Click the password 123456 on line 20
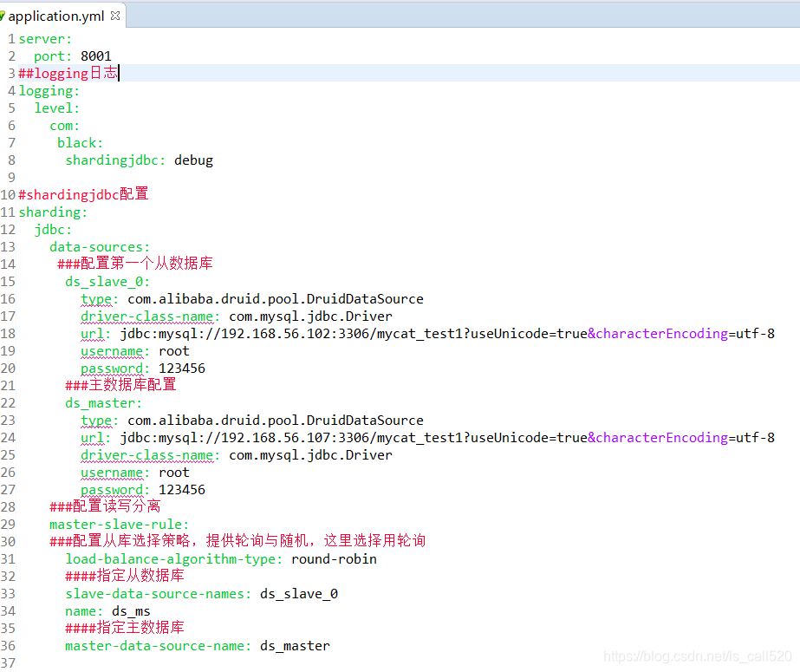The height and width of the screenshot is (672, 800). point(181,368)
